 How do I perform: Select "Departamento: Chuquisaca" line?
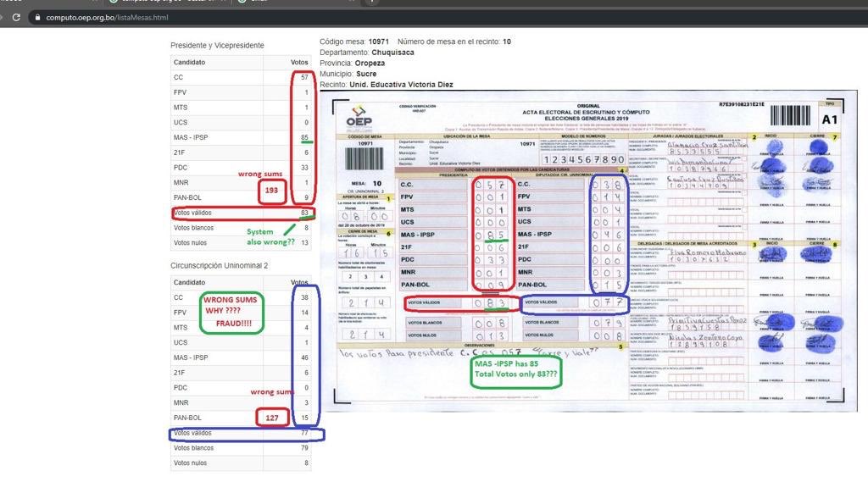[x=367, y=53]
